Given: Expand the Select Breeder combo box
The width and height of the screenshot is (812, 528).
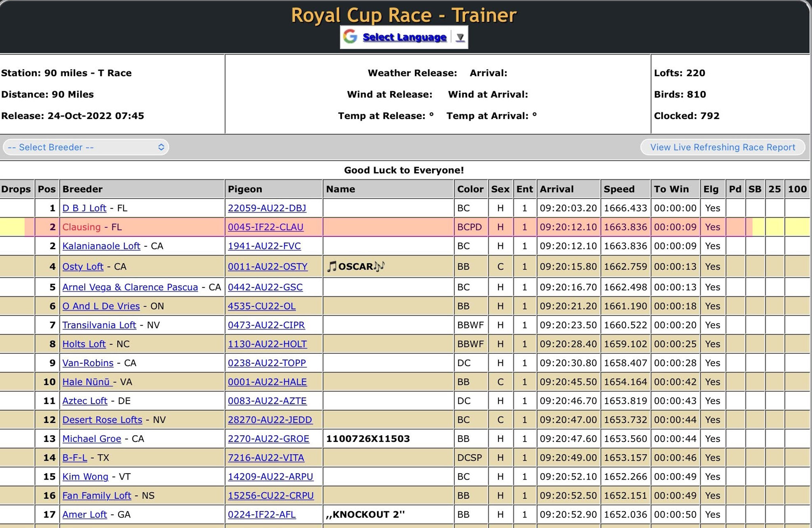Looking at the screenshot, I should [x=86, y=147].
